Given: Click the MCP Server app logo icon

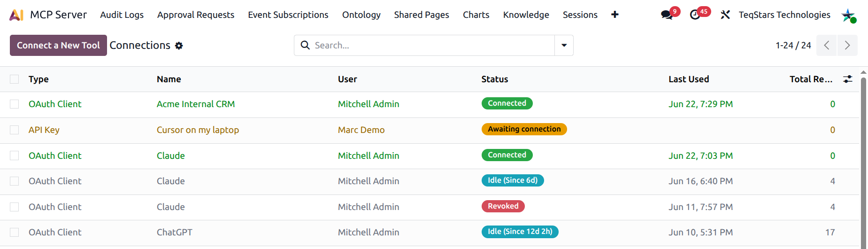Looking at the screenshot, I should [16, 15].
